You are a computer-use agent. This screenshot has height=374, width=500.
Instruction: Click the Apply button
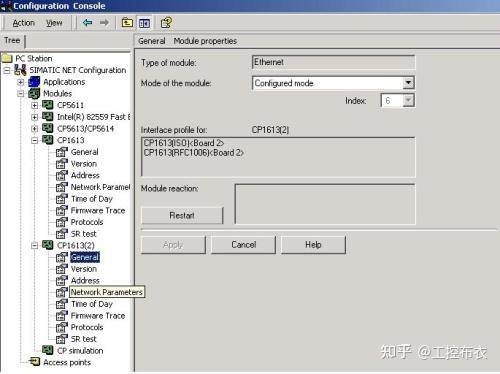tap(173, 245)
